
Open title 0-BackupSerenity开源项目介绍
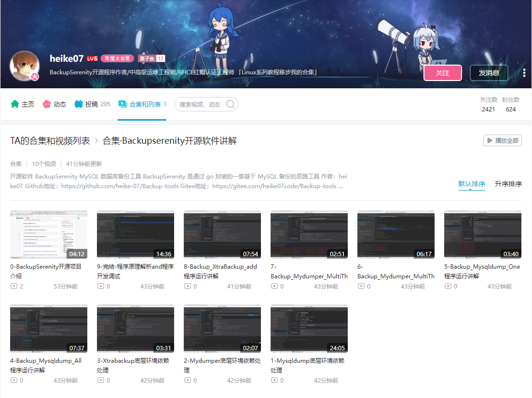click(x=46, y=272)
